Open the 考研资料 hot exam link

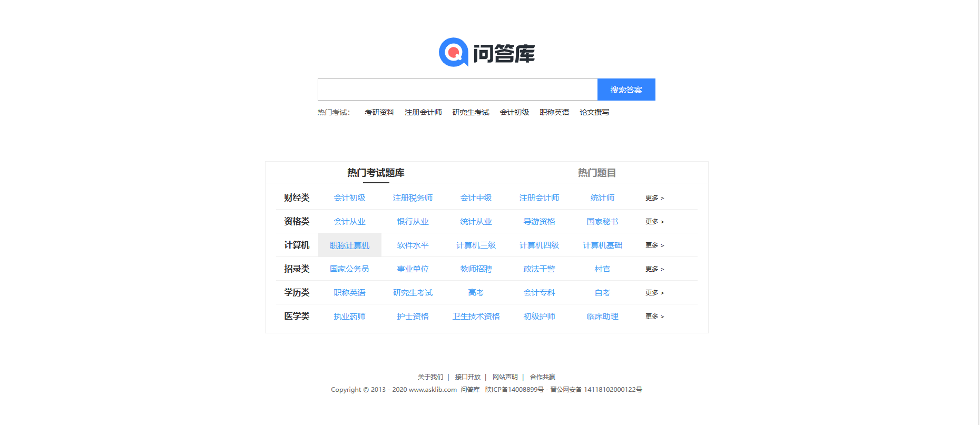click(x=379, y=112)
